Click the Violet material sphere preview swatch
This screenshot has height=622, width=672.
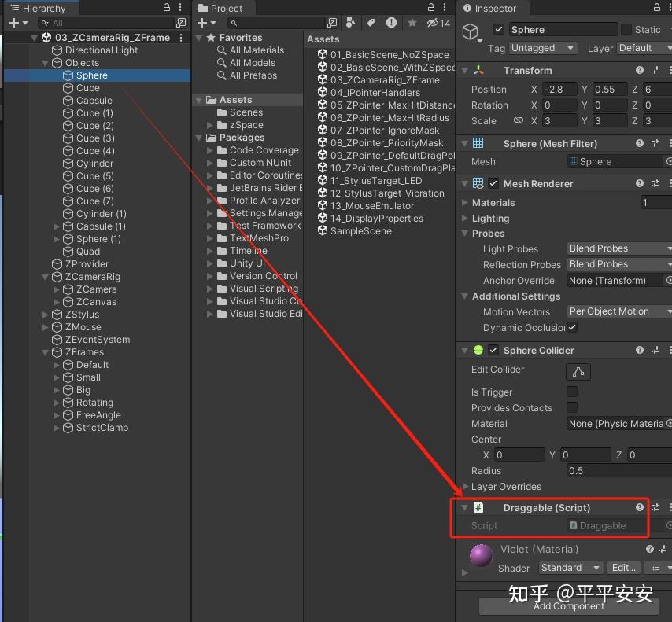pos(481,554)
